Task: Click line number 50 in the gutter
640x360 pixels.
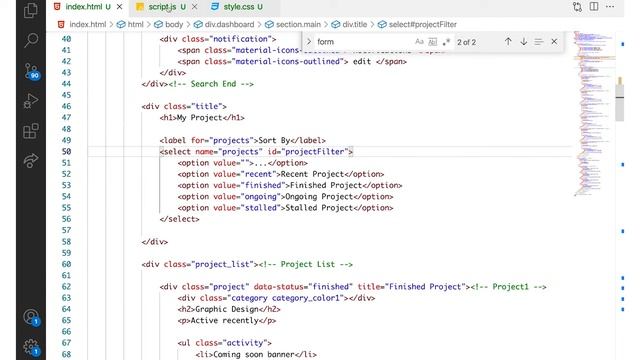Action: (67, 151)
